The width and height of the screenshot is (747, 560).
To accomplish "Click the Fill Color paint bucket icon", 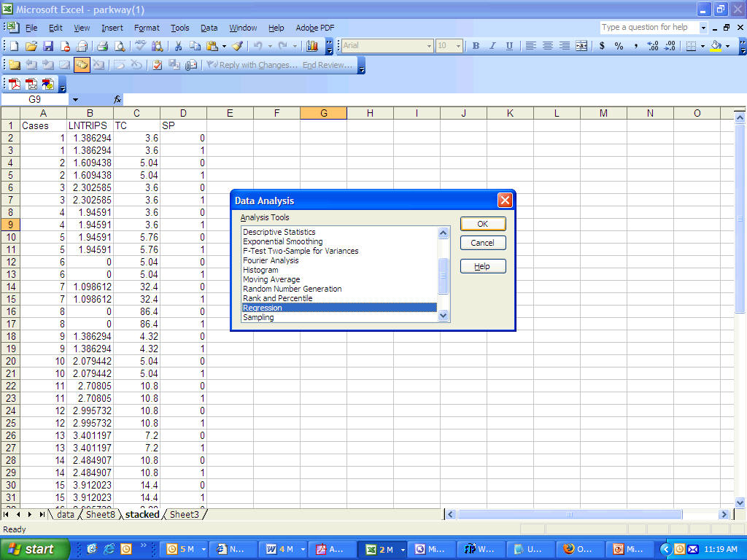I will click(x=716, y=46).
